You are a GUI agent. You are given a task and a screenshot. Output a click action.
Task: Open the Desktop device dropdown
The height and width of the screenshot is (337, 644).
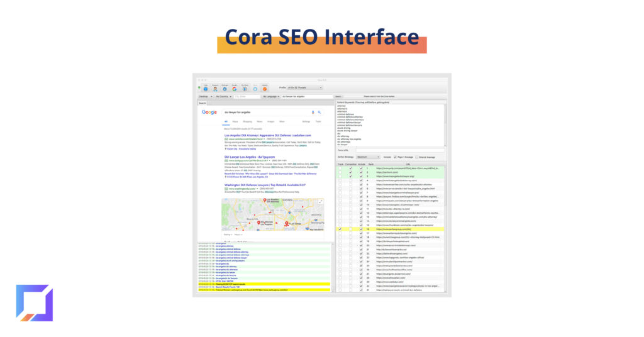206,96
